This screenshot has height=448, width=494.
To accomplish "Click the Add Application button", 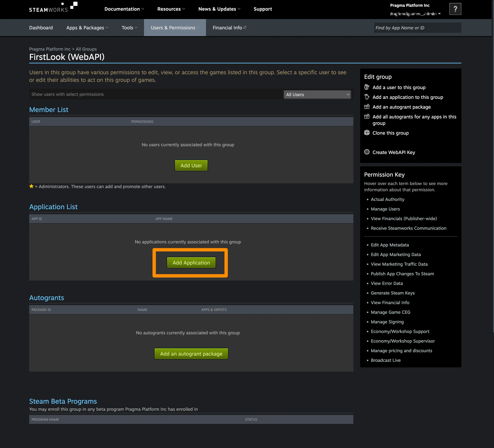I will coord(191,262).
